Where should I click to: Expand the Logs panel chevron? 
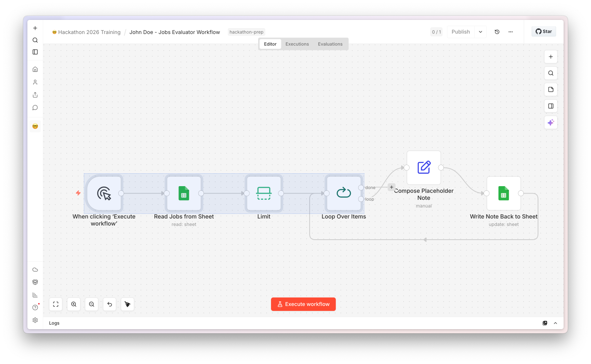pyautogui.click(x=555, y=323)
